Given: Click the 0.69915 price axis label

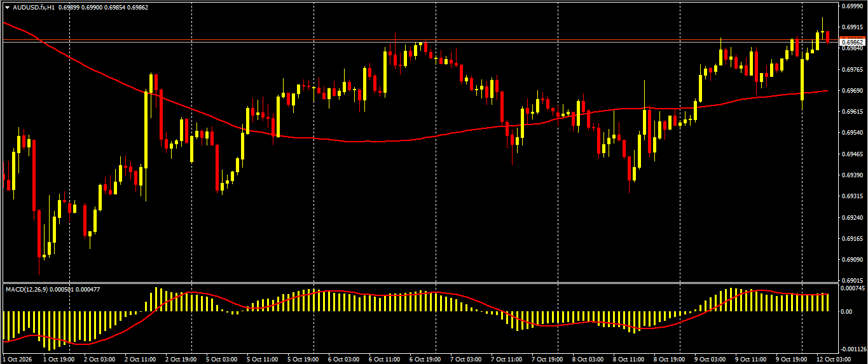Looking at the screenshot, I should pos(851,27).
